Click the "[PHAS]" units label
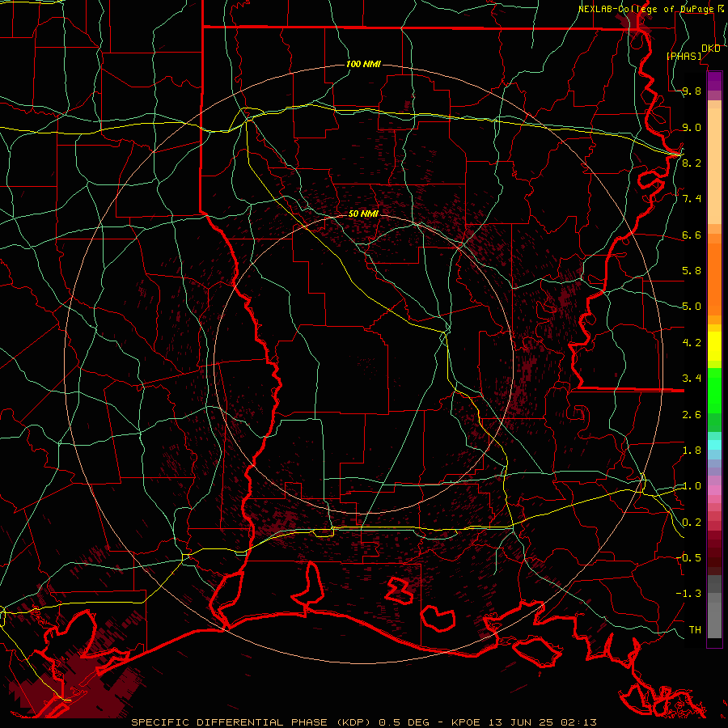 684,56
